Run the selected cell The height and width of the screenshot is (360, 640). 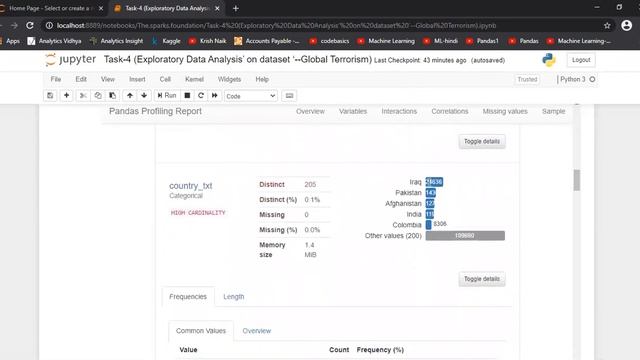point(167,96)
